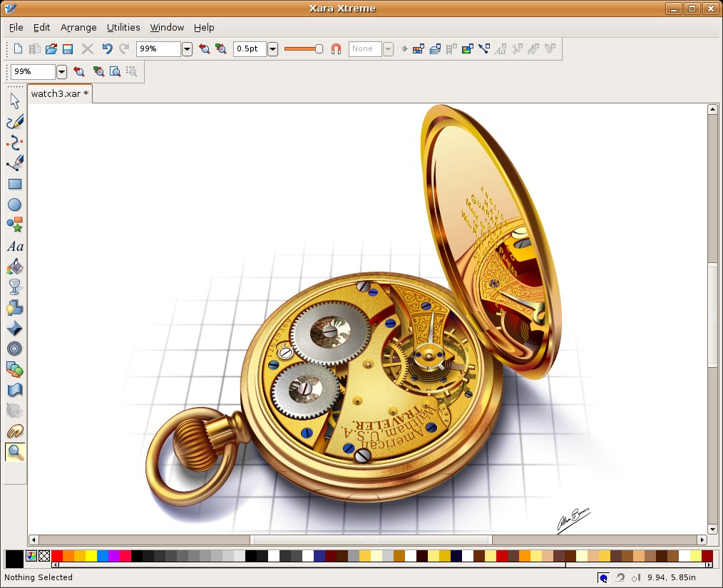The height and width of the screenshot is (588, 723).
Task: Choose the Rectangle tool
Action: tap(14, 184)
